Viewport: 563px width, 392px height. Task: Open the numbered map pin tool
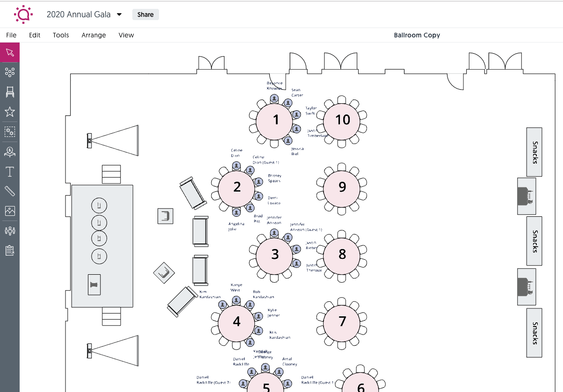[10, 151]
